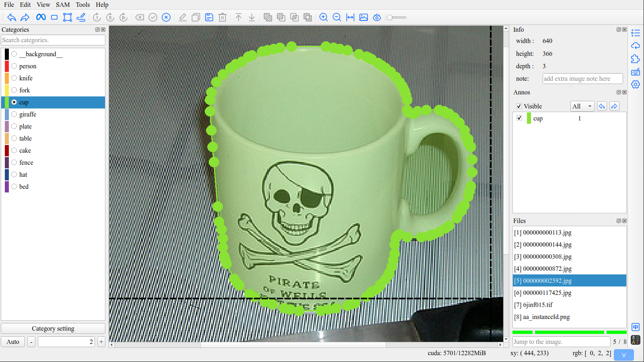
Task: Select the draw polygon tool
Action: coord(68,17)
